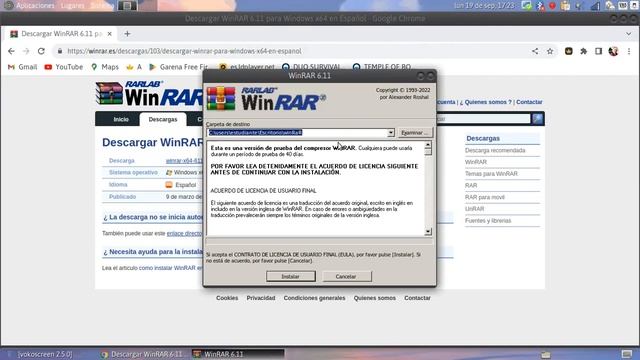Open the YouTube bookmark
Viewport: 640px width, 360px height.
pos(64,67)
